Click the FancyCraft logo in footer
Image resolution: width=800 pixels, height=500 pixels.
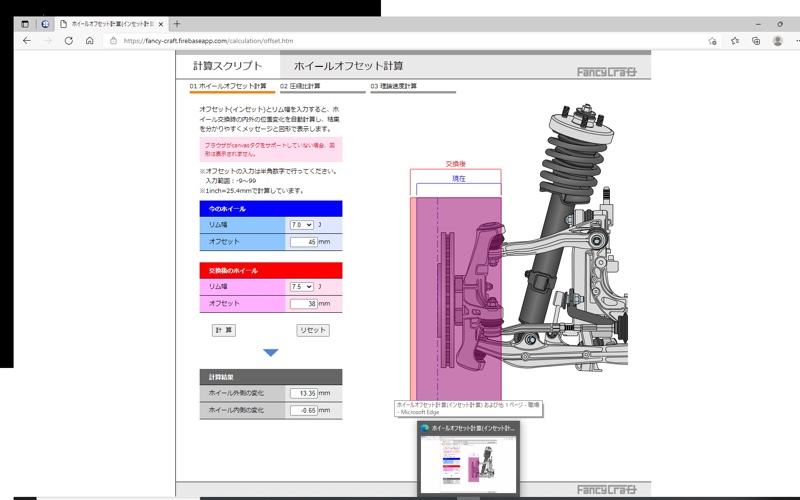[607, 490]
